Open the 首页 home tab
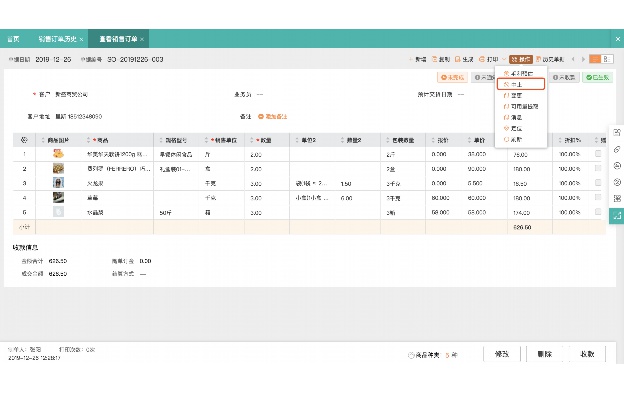The width and height of the screenshot is (624, 393). pyautogui.click(x=14, y=39)
